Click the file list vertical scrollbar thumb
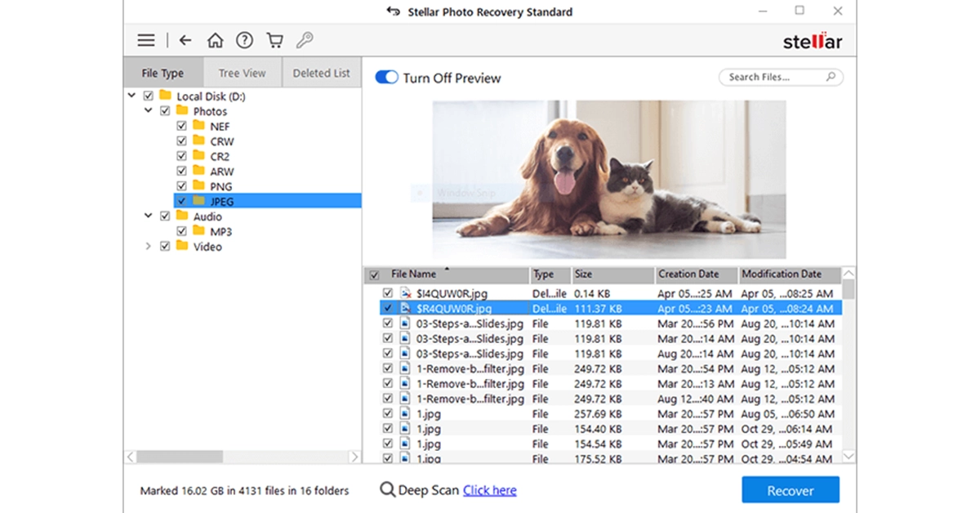 pos(849,289)
